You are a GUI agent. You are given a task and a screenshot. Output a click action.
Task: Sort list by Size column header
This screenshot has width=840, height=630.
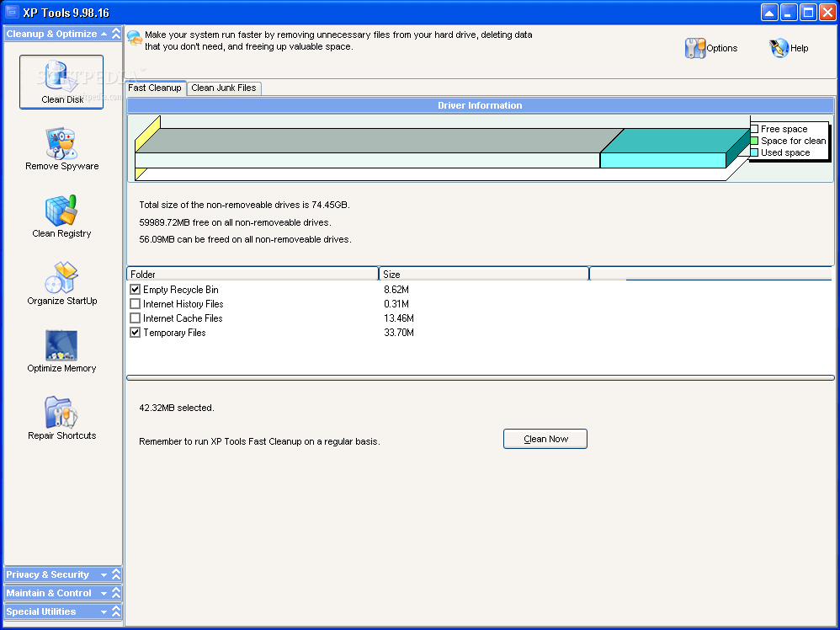pos(484,274)
